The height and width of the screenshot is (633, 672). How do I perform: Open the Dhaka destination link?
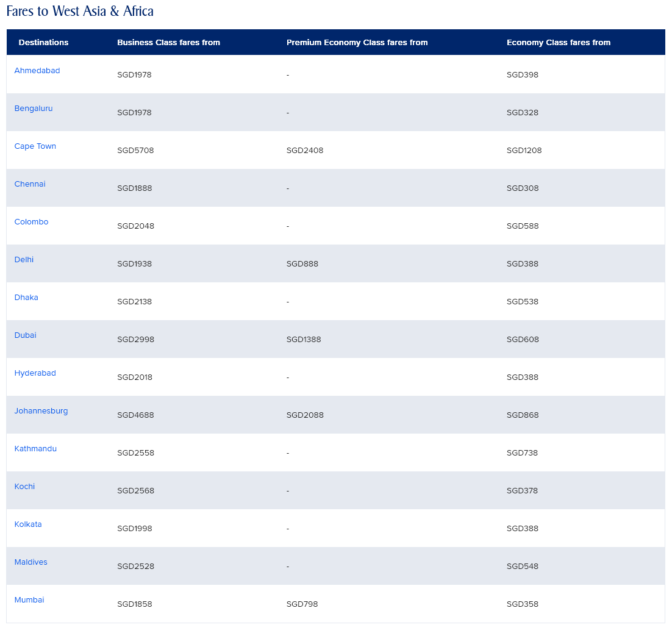pyautogui.click(x=26, y=298)
